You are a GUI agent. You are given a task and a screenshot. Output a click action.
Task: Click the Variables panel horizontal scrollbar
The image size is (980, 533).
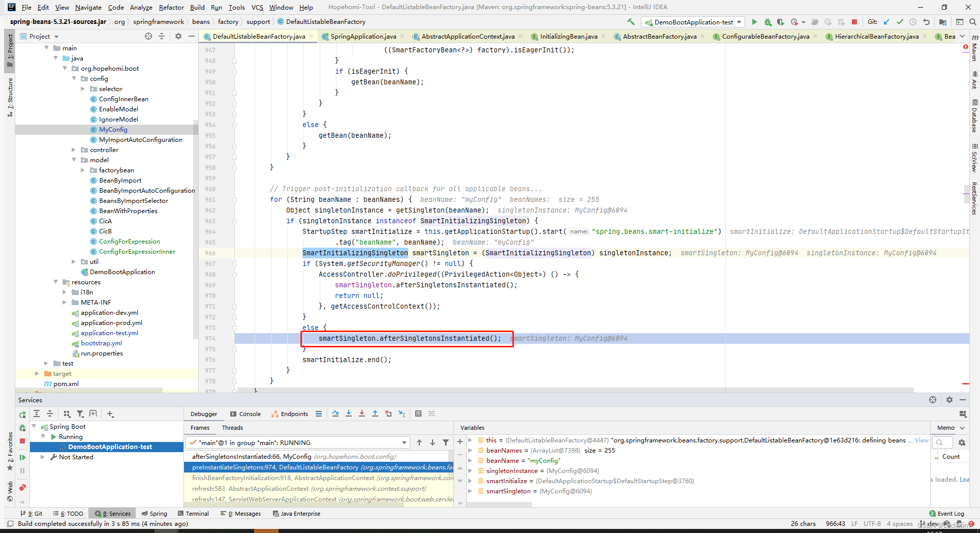pos(498,504)
